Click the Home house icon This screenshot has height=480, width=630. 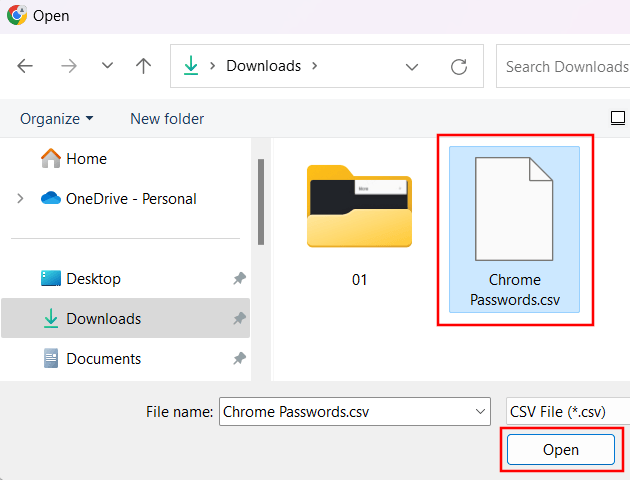[51, 158]
